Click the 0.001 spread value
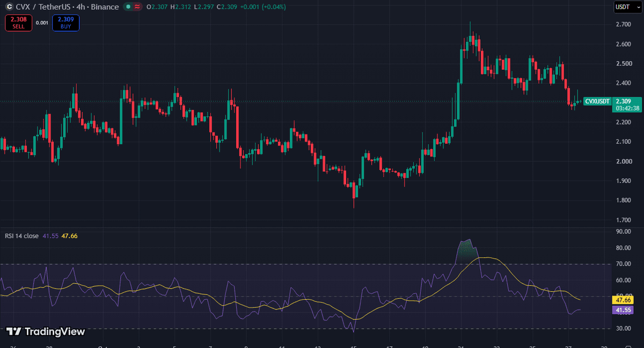The height and width of the screenshot is (348, 644). [x=42, y=23]
